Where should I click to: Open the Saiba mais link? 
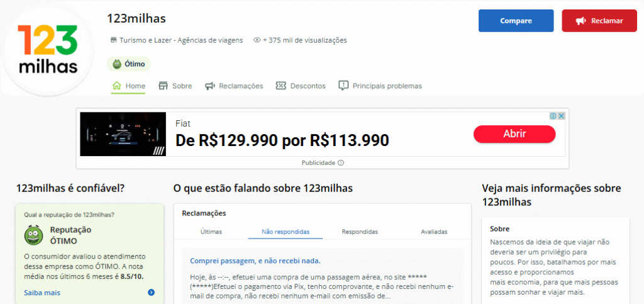(x=42, y=293)
